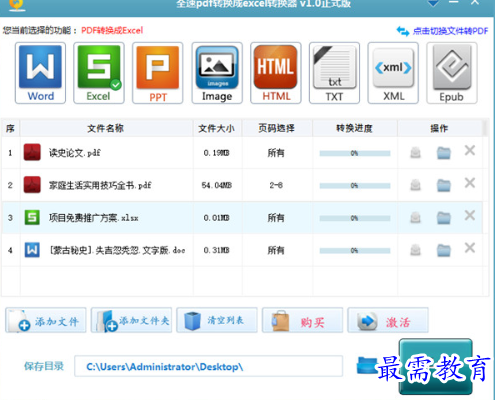Select file name 读史论文.pdf
Image resolution: width=499 pixels, height=400 pixels.
coord(75,153)
